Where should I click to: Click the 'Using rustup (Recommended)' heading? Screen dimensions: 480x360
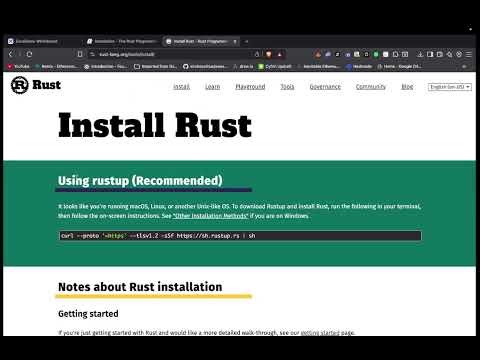pos(140,180)
